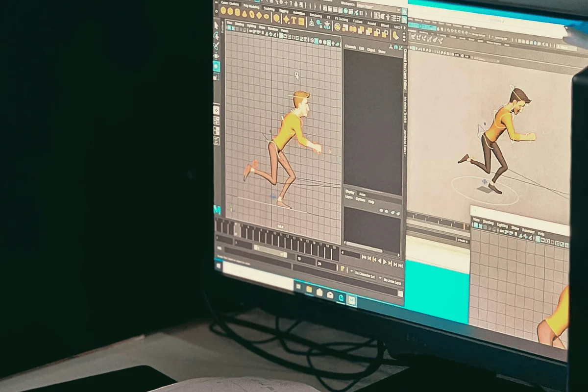Click the Lasso select tool in toolbox
This screenshot has height=392, width=588.
(217, 36)
